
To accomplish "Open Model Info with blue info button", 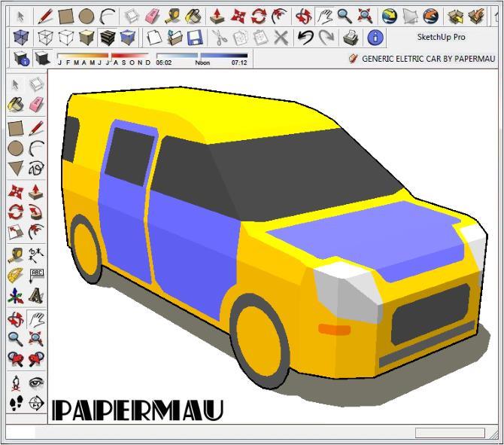I will [375, 37].
